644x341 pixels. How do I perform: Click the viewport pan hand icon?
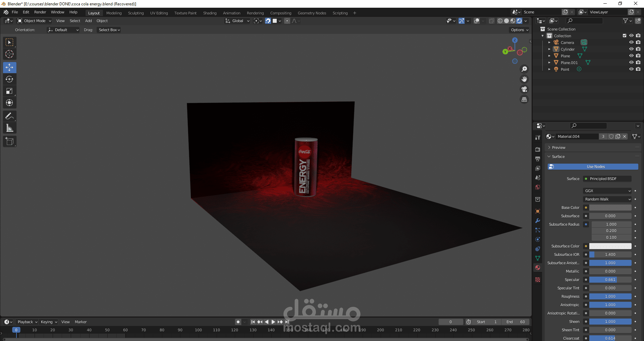tap(524, 79)
